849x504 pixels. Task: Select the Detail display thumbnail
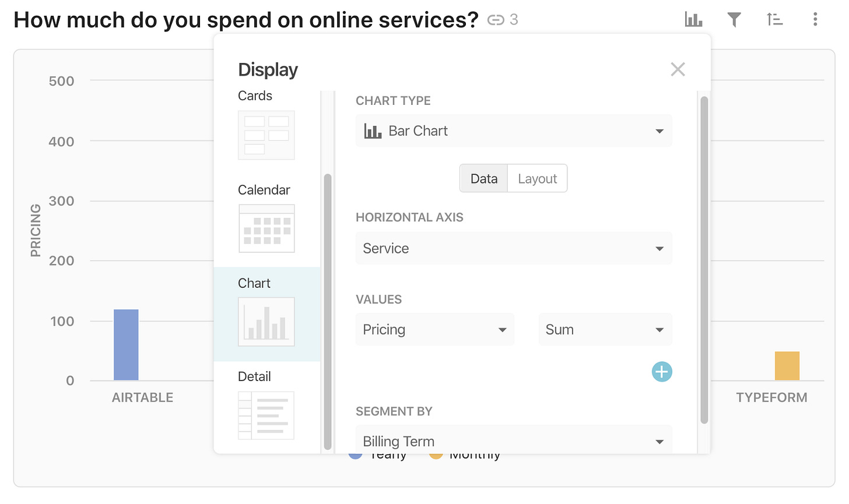pyautogui.click(x=266, y=415)
